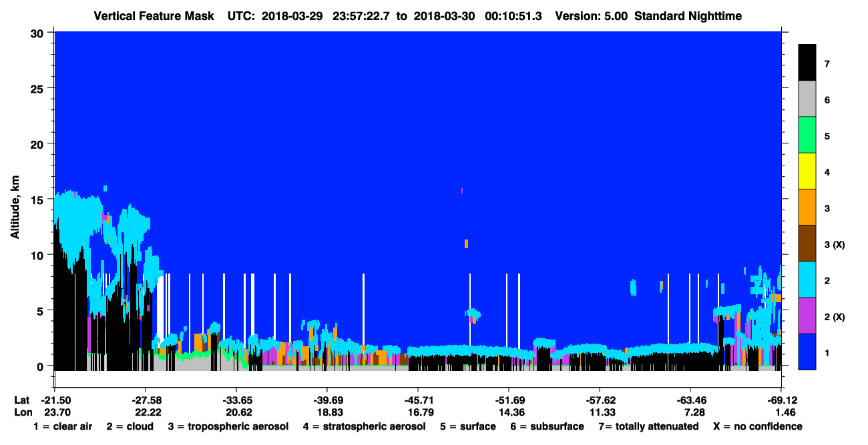The height and width of the screenshot is (445, 868).
Task: Click the longitude value 20.62
Action: coord(238,412)
